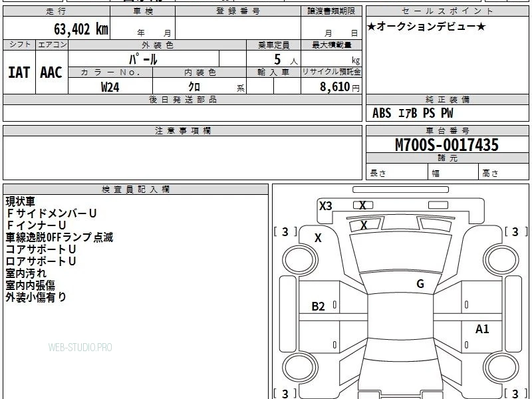This screenshot has width=532, height=399.
Task: Click the 車台番号 header
Action: tap(448, 130)
